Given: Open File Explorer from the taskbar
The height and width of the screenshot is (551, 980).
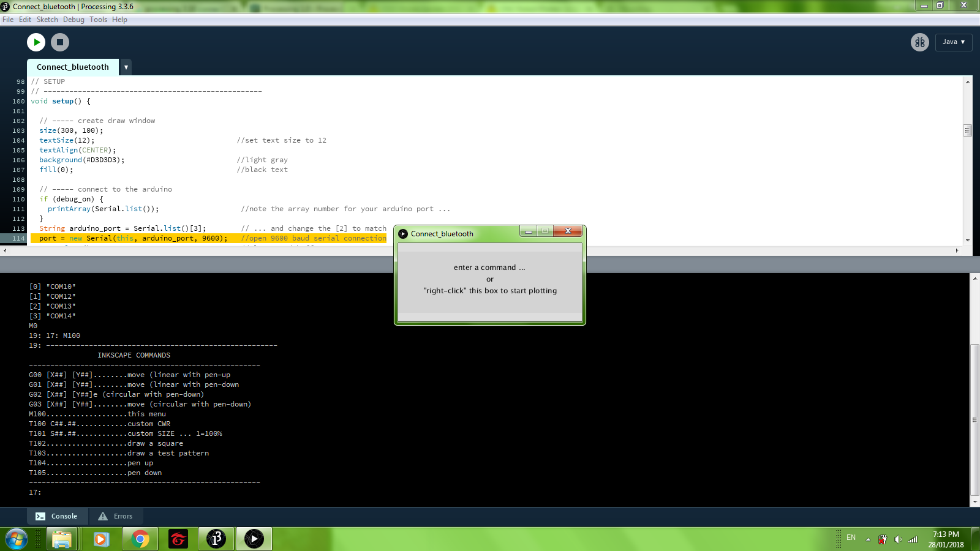Looking at the screenshot, I should coord(62,539).
